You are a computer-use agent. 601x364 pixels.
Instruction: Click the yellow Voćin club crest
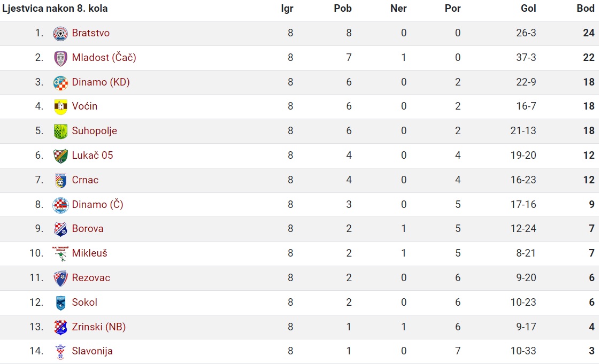click(x=60, y=107)
